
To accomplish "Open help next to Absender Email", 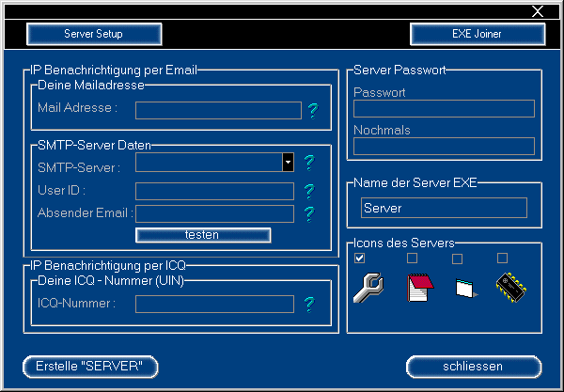I will tap(307, 213).
